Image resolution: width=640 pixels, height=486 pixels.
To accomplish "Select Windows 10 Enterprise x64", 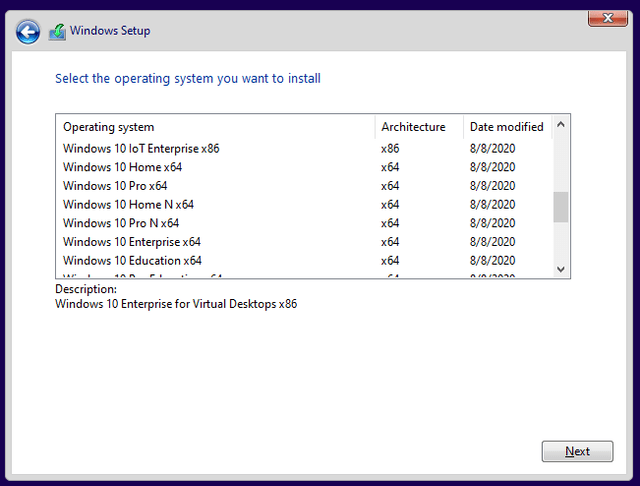I will [x=304, y=242].
